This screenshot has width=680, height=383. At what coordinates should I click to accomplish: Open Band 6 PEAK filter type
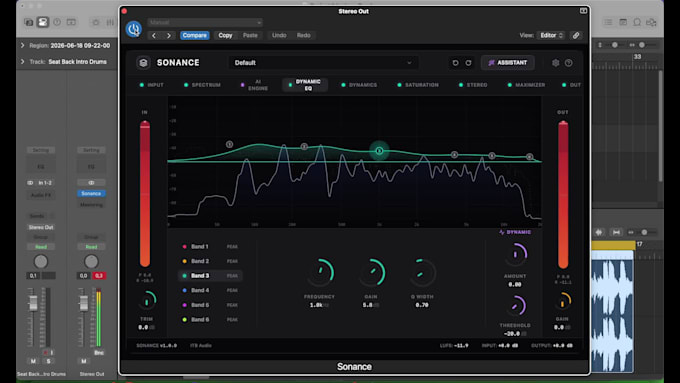[x=232, y=320]
